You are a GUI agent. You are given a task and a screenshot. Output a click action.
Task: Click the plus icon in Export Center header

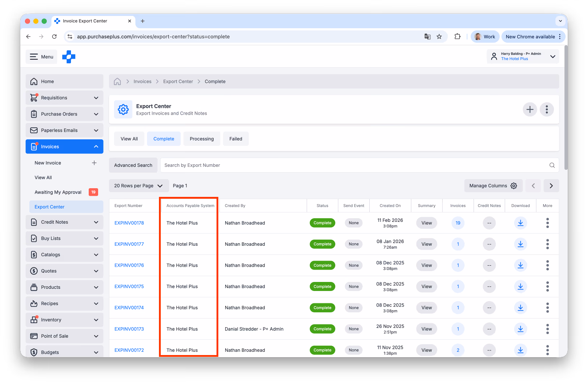tap(530, 109)
